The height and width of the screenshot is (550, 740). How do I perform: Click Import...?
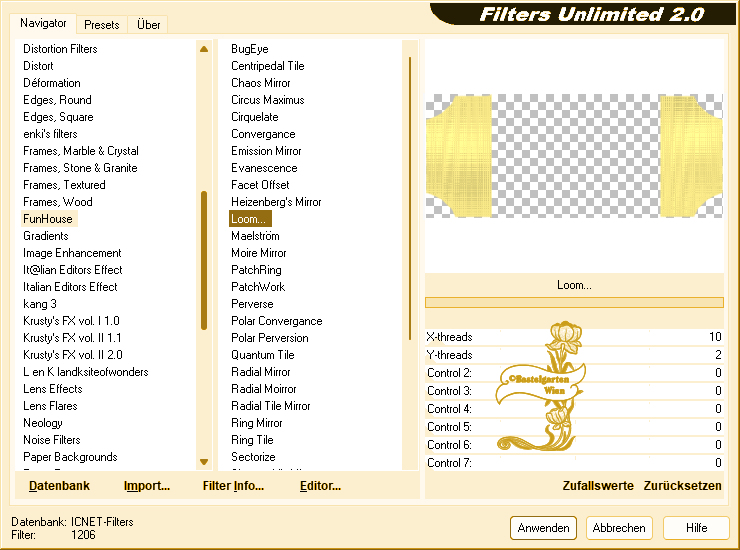coord(147,486)
